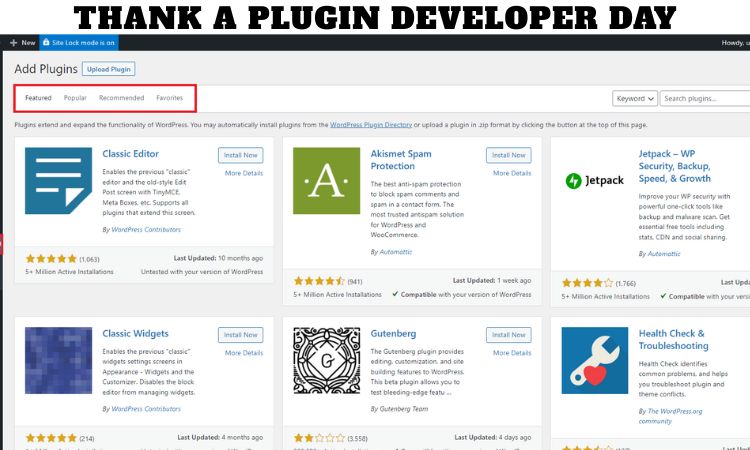Click the Classic Widgets star rating
Screen dimensions: 750x450
(51, 438)
